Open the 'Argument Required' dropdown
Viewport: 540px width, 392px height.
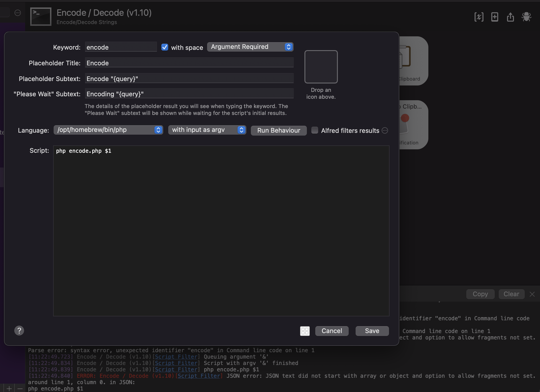click(250, 47)
